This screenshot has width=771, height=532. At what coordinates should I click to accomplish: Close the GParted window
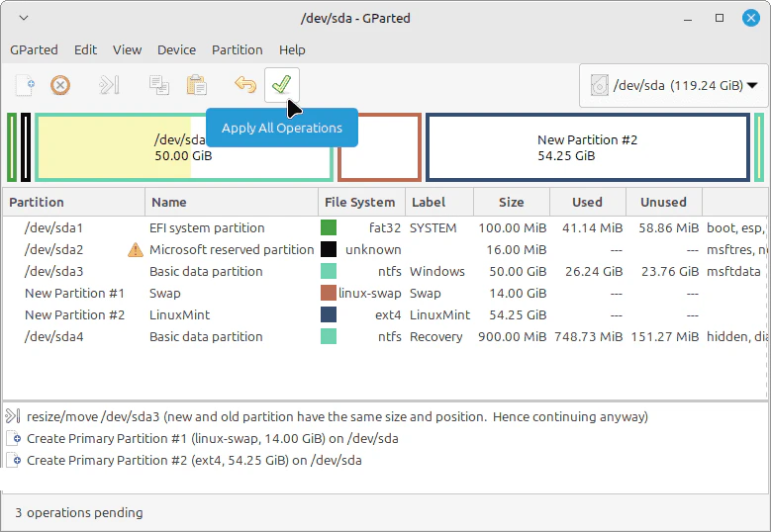tap(751, 18)
